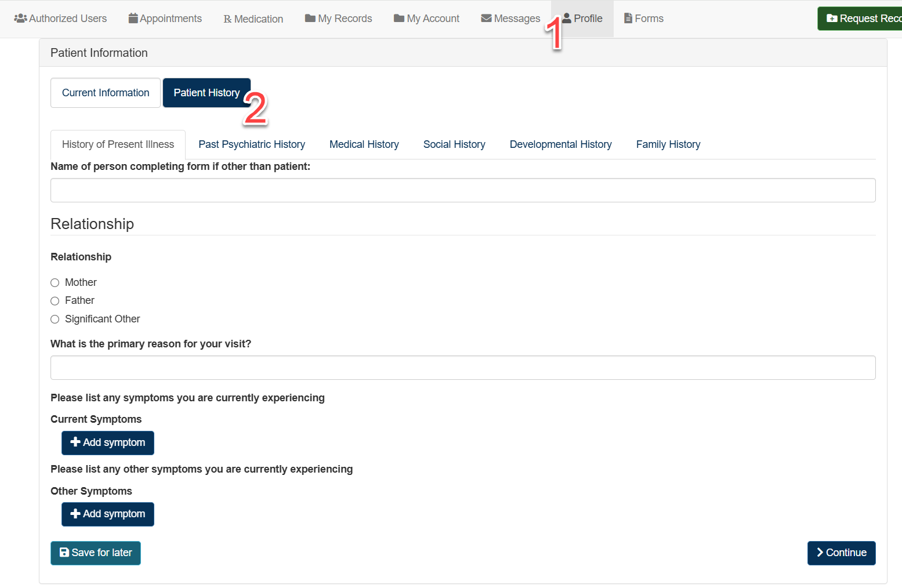Open My Records folder
The image size is (902, 588).
click(x=338, y=19)
